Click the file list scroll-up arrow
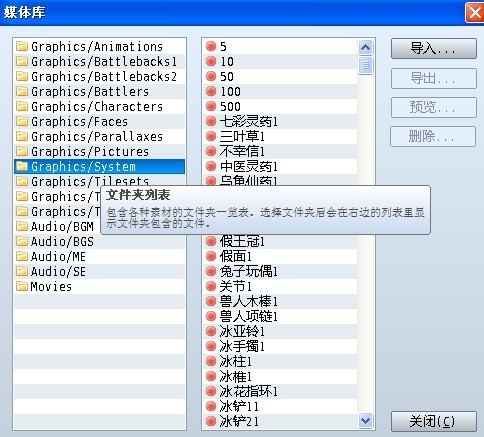The image size is (484, 437). 365,47
